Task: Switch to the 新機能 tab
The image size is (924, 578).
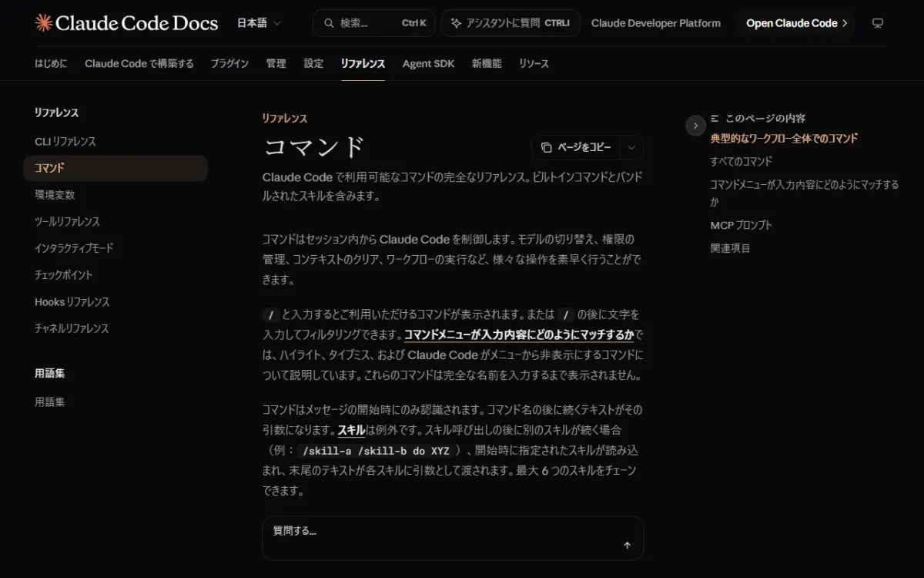Action: pyautogui.click(x=487, y=63)
